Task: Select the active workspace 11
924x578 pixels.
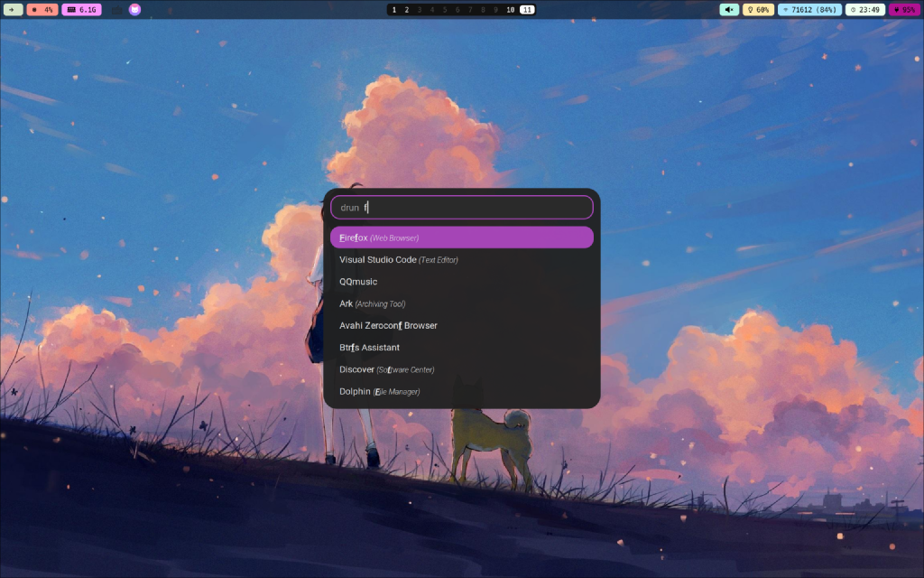Action: point(527,9)
